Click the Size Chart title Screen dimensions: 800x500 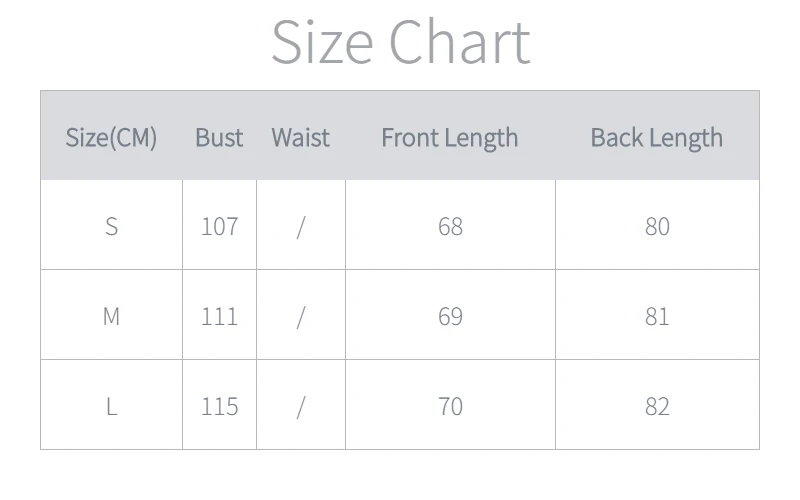click(x=401, y=42)
